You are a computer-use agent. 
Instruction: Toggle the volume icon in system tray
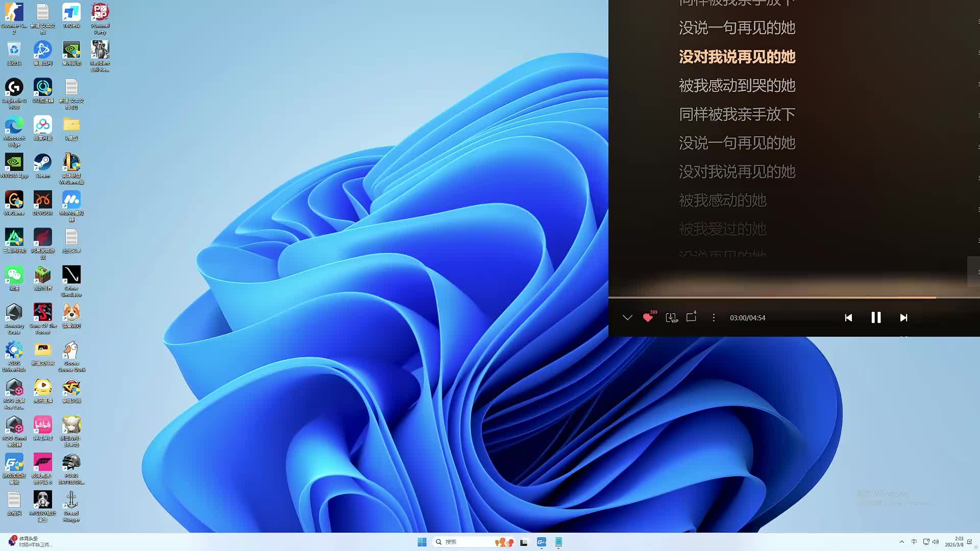click(x=936, y=542)
